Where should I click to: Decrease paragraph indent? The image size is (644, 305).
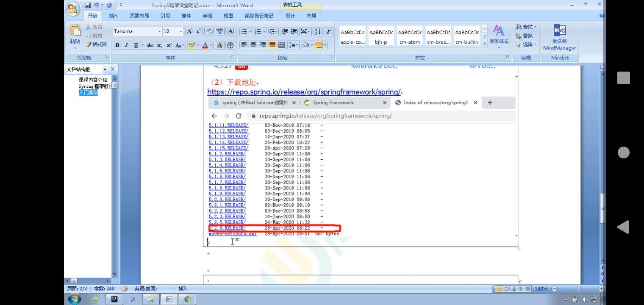pos(284,32)
